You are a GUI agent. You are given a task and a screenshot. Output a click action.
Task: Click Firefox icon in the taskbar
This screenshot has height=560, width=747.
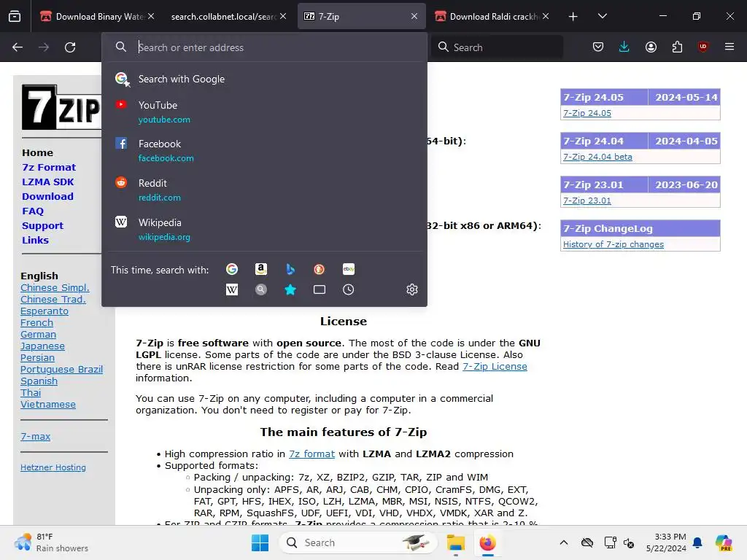pyautogui.click(x=487, y=542)
